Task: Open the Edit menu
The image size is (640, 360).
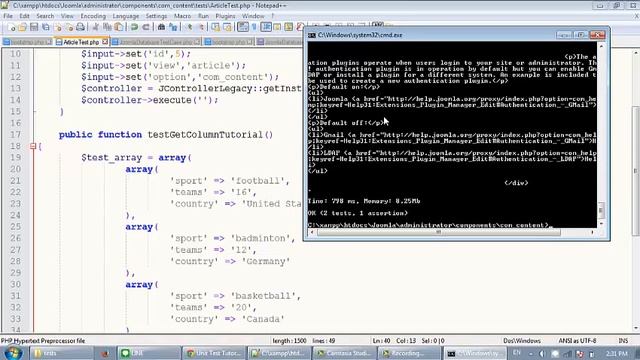Action: 24,16
